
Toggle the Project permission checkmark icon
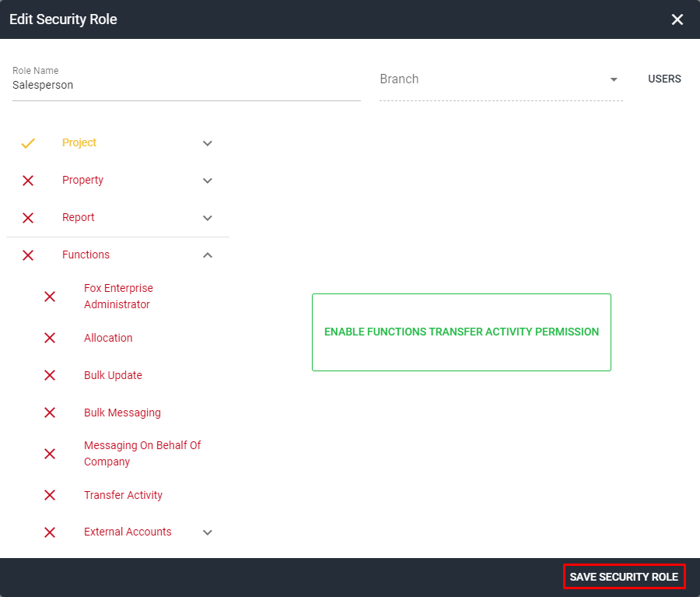[28, 143]
